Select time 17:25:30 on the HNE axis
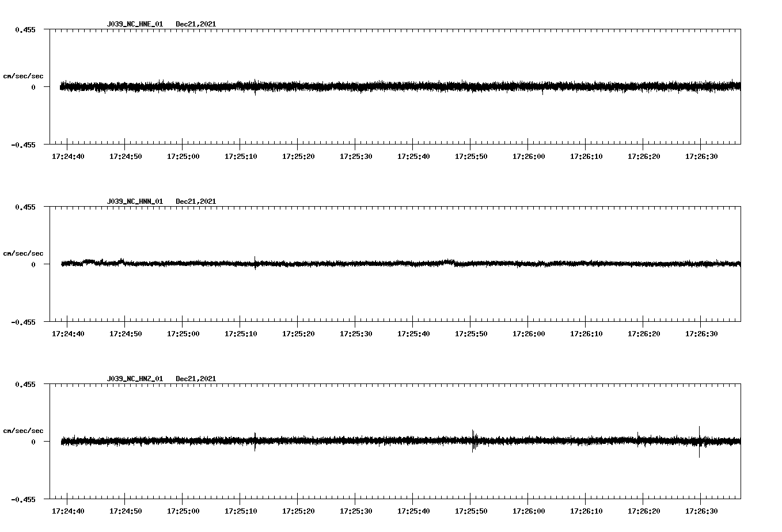Screen dimensions: 782x532 click(356, 156)
